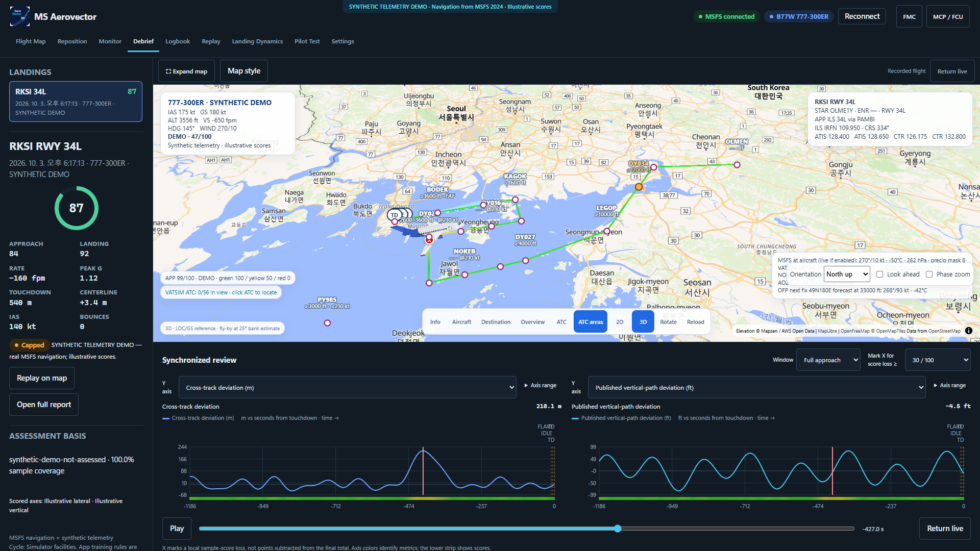
Task: Click Replay on map button
Action: (42, 378)
